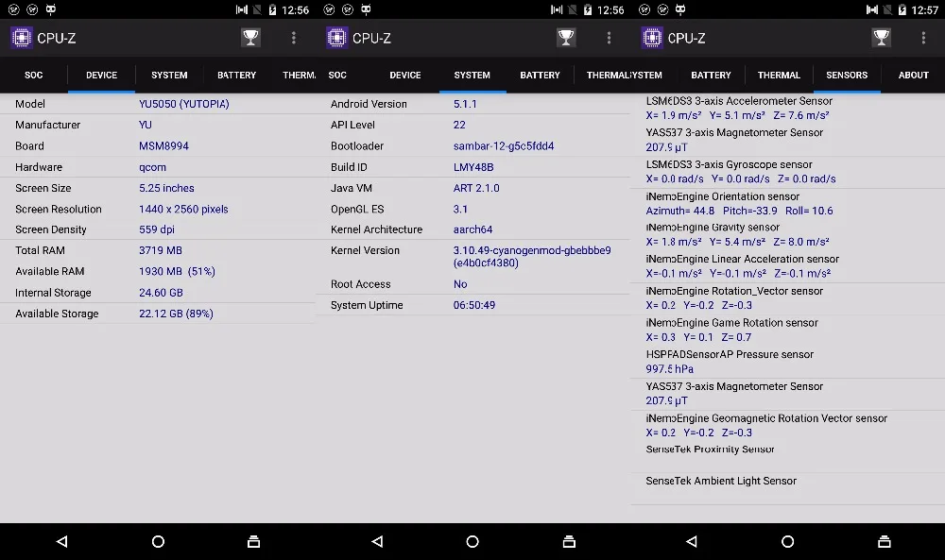Click the HSPPADSensorAP Pressure sensor entry
The width and height of the screenshot is (945, 560).
(787, 362)
